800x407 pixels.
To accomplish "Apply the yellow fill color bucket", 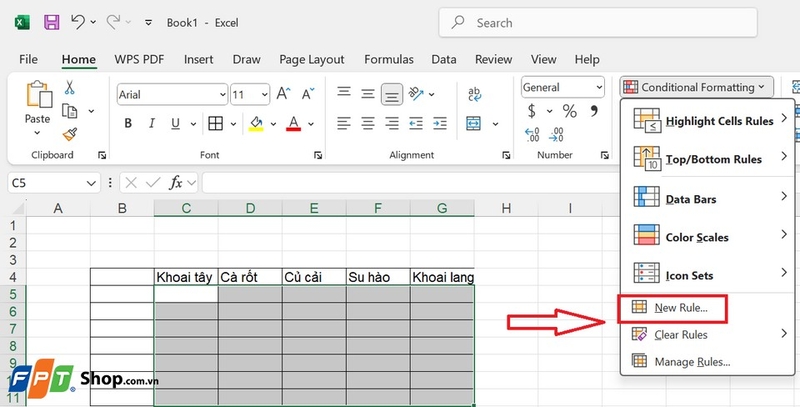I will click(256, 123).
